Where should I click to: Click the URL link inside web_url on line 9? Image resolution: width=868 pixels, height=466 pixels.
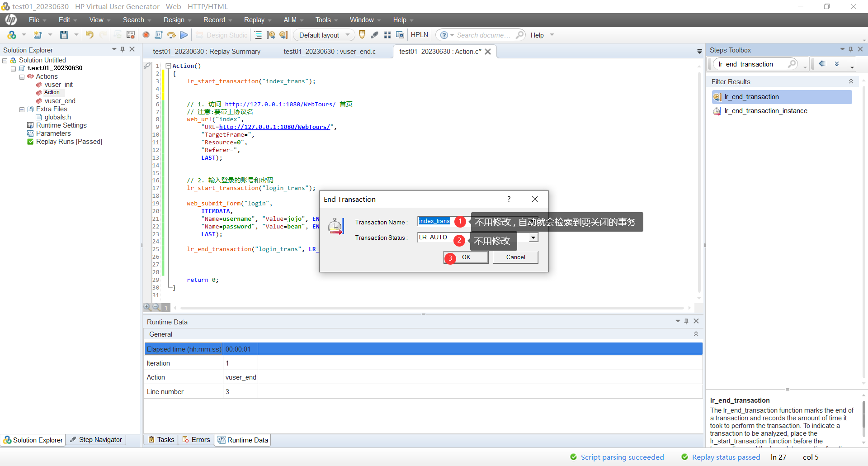[274, 127]
